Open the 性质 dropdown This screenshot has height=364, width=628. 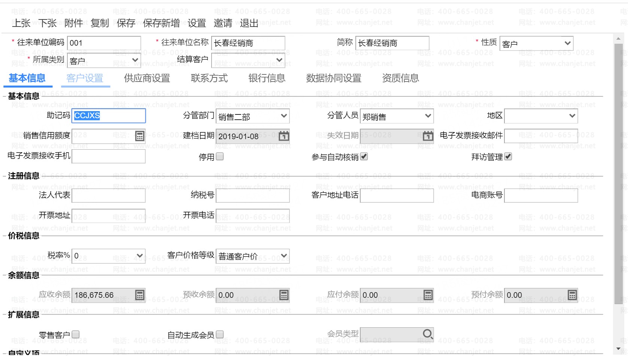(536, 43)
